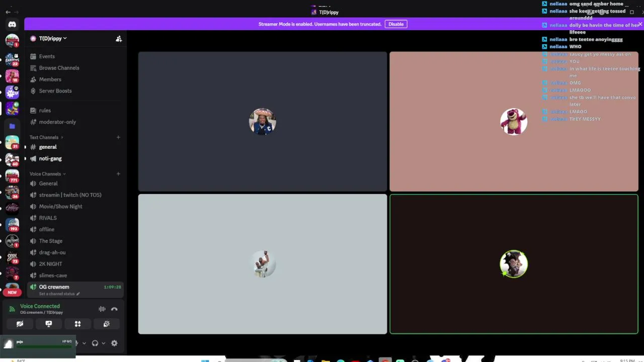Collapse the Text Channels category
Screen dimensions: 644x362
(46, 137)
